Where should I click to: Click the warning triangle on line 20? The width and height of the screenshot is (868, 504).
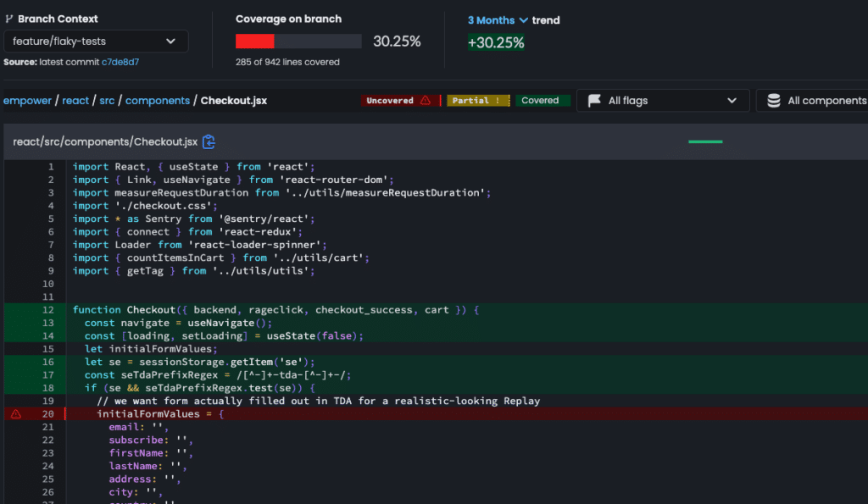point(15,413)
